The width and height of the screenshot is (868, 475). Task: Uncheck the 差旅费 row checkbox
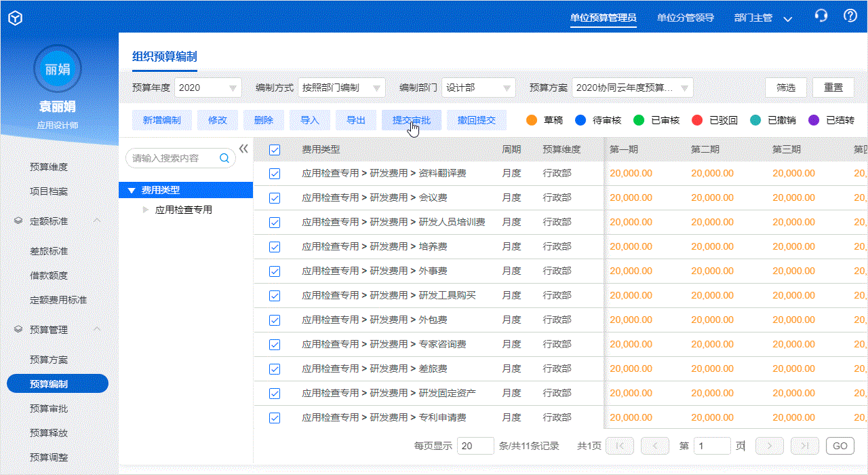coord(275,369)
